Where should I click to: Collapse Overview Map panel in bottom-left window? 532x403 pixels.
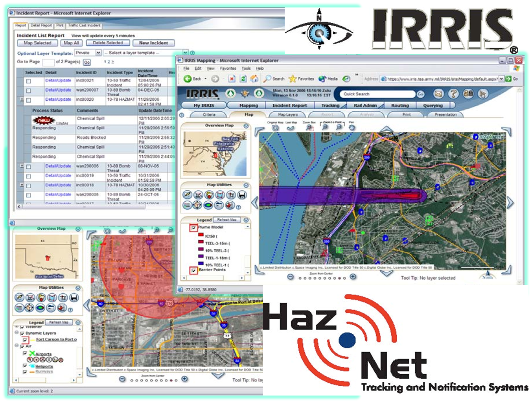[78, 229]
